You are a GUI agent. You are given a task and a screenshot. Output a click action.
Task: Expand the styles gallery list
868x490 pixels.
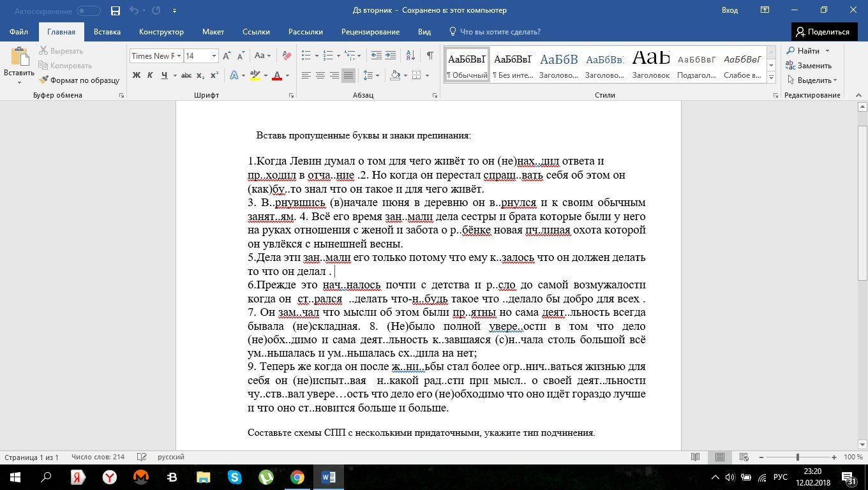point(771,78)
